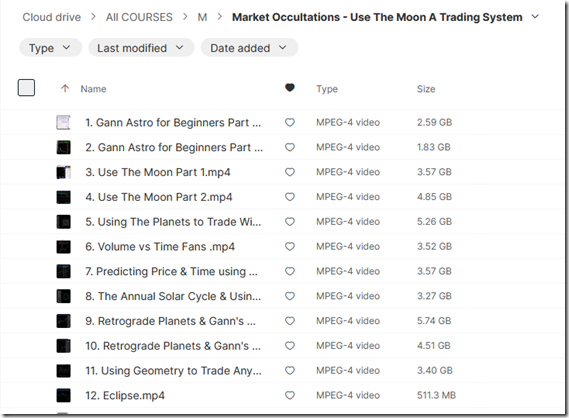This screenshot has height=418, width=569.
Task: Favorite the '10. Retrograde Planets & Gann's' video
Action: pos(290,346)
